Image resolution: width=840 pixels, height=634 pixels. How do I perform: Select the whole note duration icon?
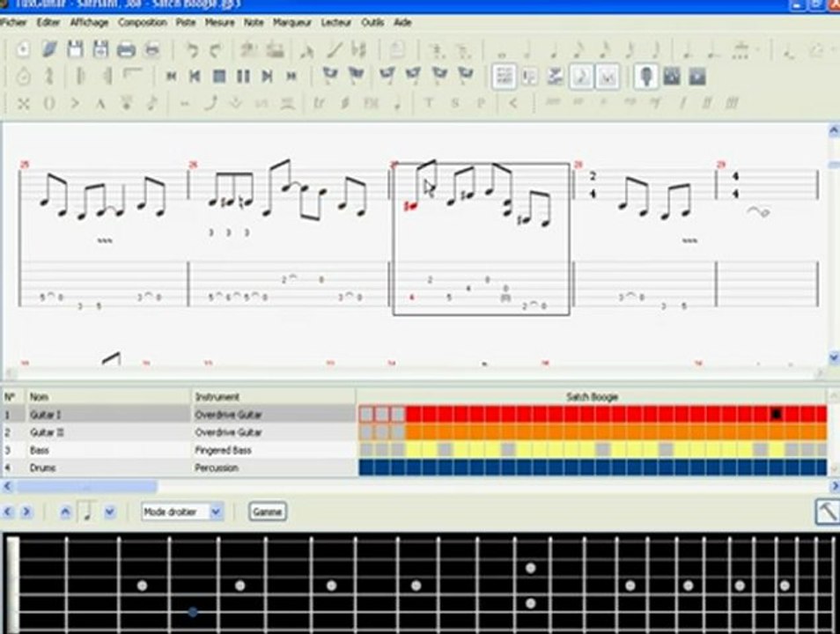[503, 50]
